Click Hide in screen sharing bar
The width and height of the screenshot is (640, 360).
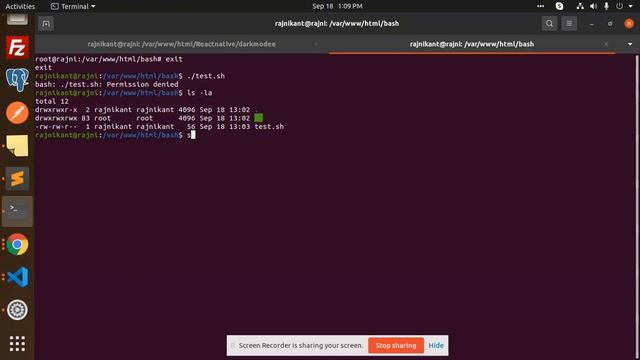coord(436,345)
